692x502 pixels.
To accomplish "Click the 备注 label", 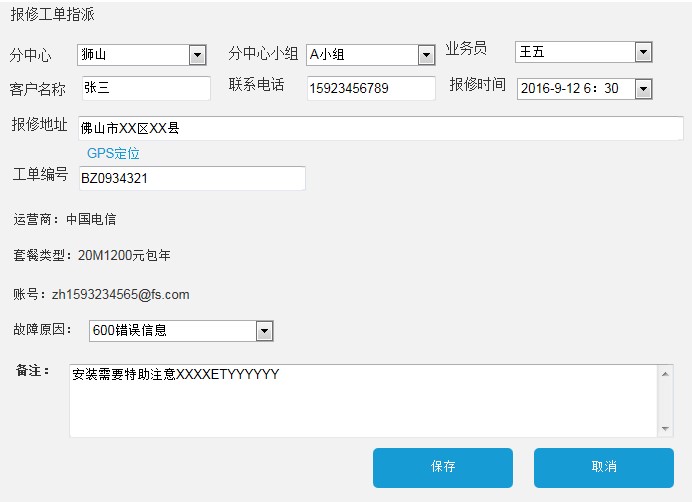I will pos(33,370).
